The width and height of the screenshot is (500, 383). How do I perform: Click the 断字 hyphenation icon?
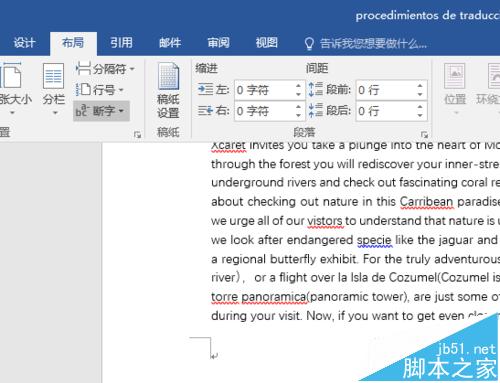[x=82, y=111]
